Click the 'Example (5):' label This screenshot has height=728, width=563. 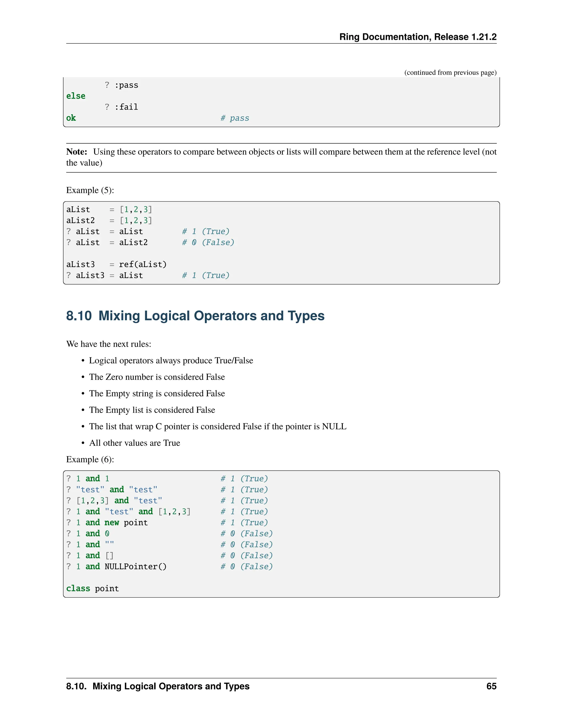[90, 190]
